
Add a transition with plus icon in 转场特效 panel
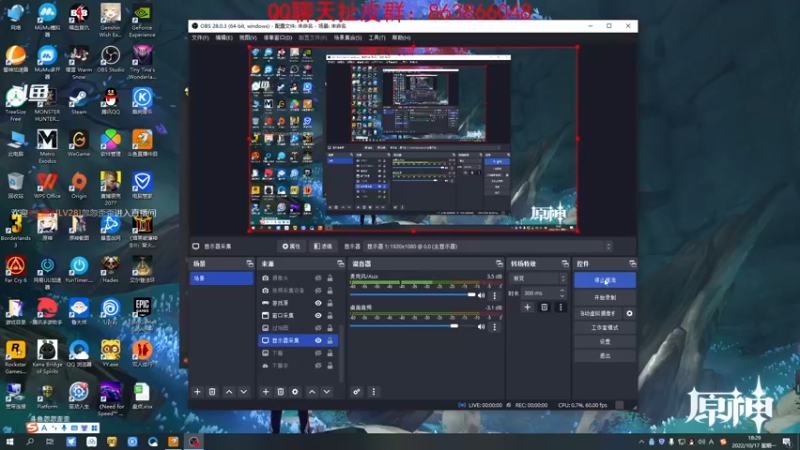point(528,307)
